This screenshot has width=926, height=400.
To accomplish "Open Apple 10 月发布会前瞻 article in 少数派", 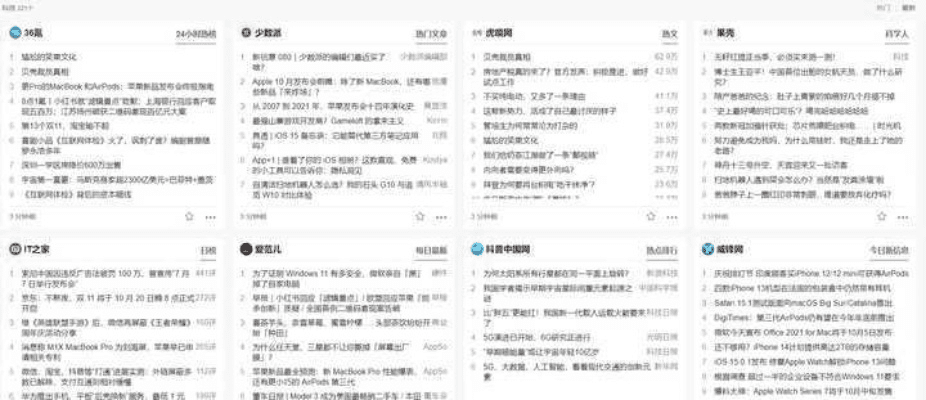I will point(341,87).
